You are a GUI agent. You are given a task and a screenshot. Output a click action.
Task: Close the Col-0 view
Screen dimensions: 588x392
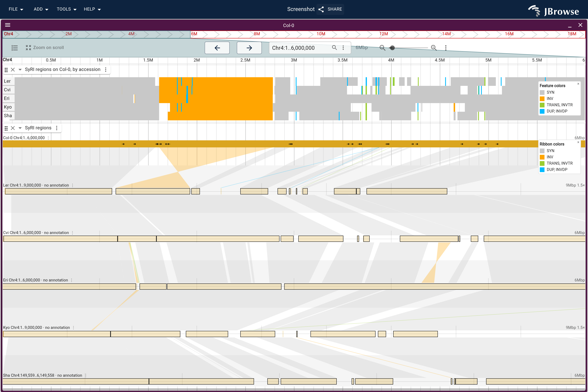(580, 25)
